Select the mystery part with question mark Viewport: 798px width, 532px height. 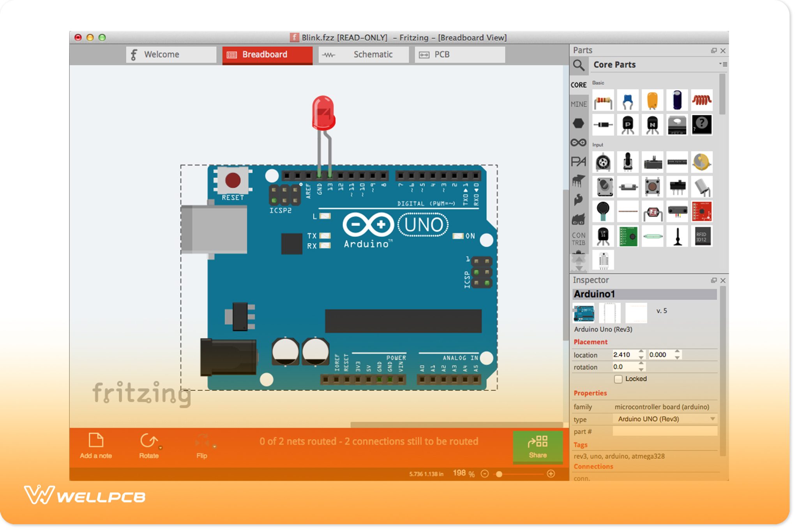[702, 125]
